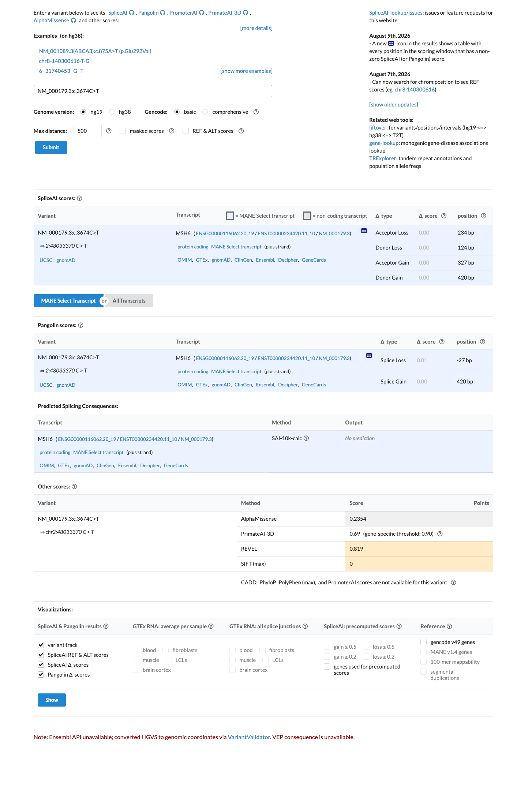Submit the variant query

coord(51,147)
